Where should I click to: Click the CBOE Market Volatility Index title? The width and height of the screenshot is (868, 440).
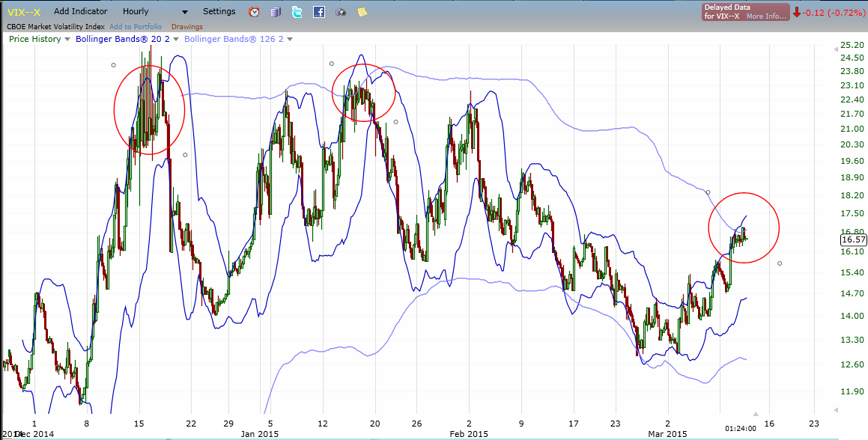56,27
